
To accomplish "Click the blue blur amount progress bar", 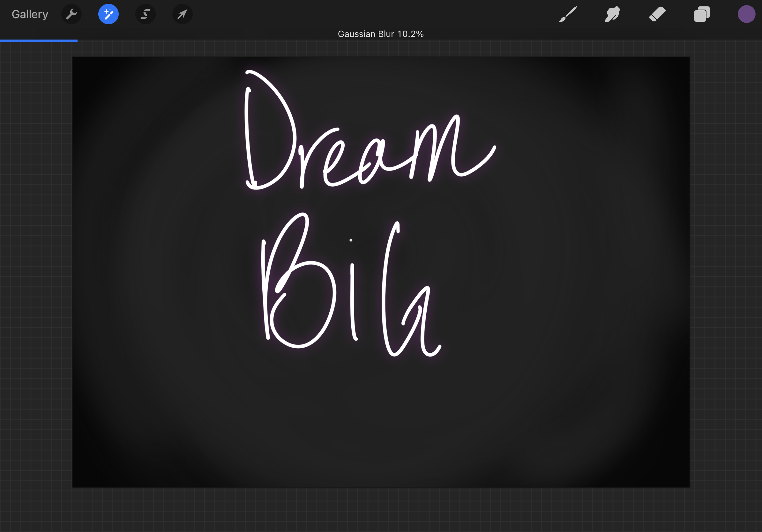I will 39,41.
